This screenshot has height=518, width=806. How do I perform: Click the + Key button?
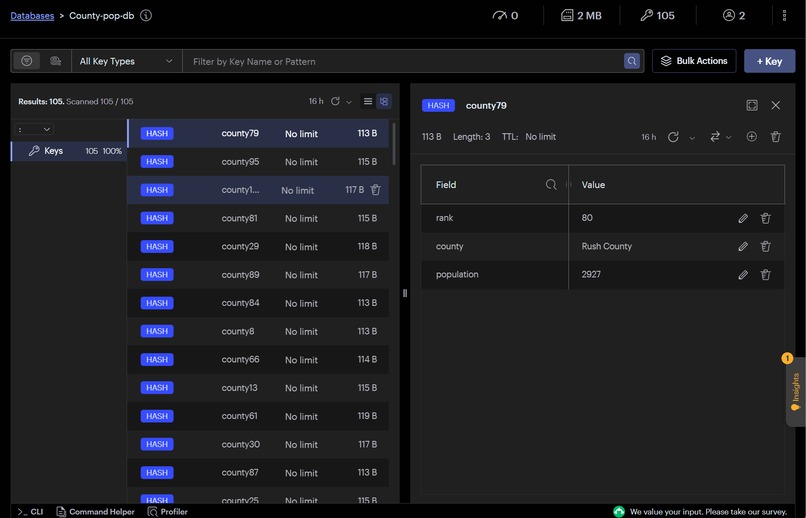(770, 61)
